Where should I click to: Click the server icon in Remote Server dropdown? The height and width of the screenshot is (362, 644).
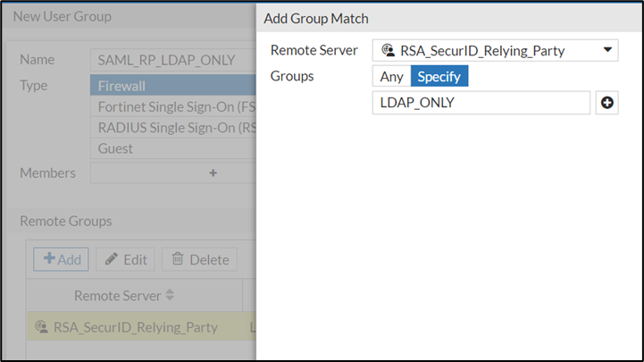point(389,51)
